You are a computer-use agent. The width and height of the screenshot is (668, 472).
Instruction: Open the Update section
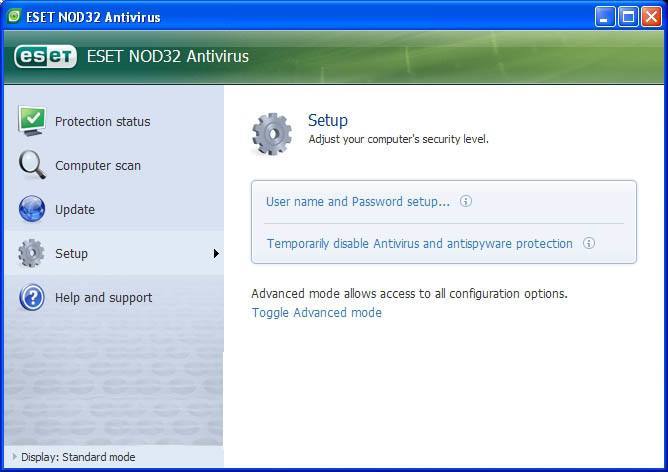[114, 209]
